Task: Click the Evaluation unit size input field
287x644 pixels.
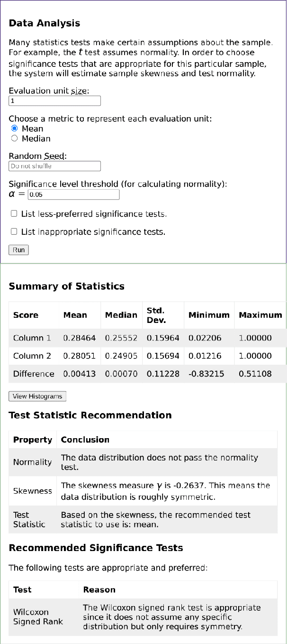Action: [54, 101]
